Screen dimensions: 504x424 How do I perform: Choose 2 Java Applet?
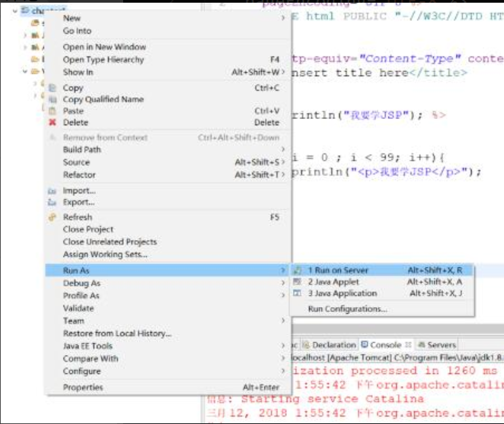[382, 282]
